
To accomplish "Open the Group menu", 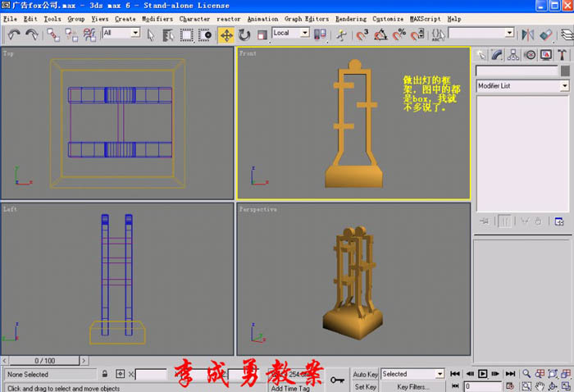I will click(x=76, y=19).
